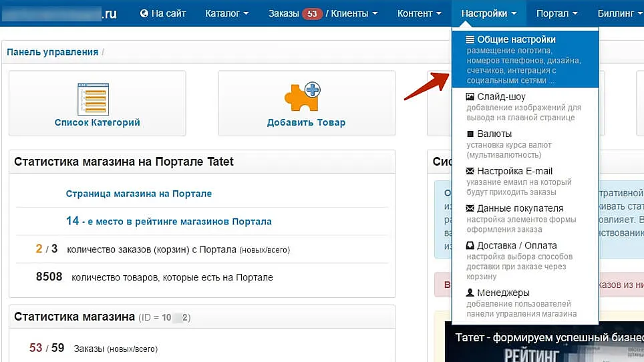644x362 pixels.
Task: Open Страница магазина на Портале link
Action: coord(138,194)
